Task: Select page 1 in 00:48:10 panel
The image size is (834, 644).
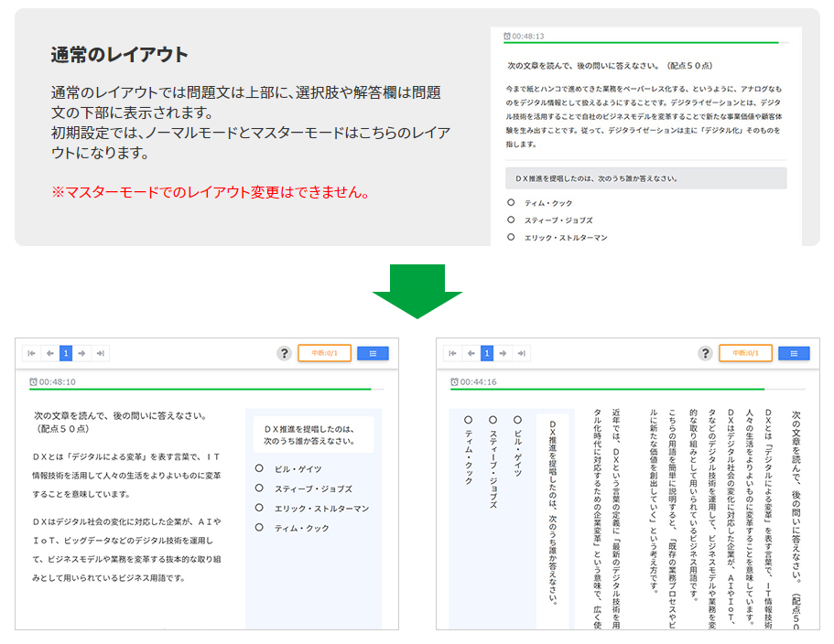Action: (66, 353)
